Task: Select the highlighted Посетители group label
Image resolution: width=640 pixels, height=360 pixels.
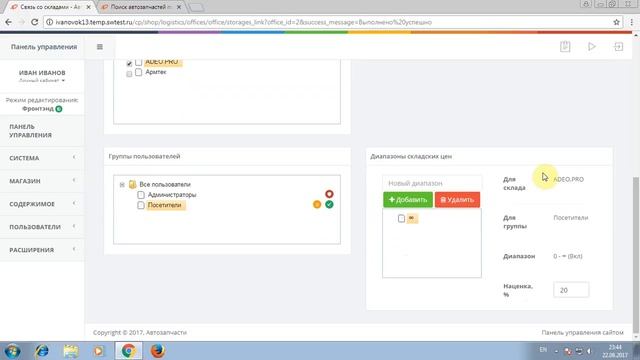Action: (165, 205)
